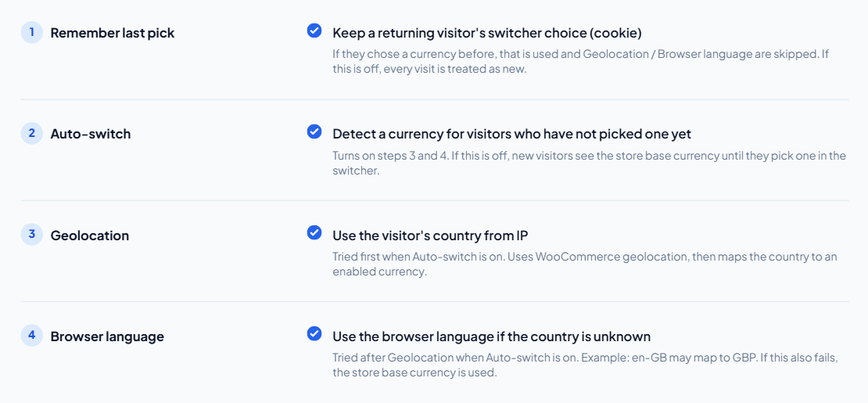Disable the visitor's country from IP checkbox
The width and height of the screenshot is (868, 403).
tap(314, 232)
